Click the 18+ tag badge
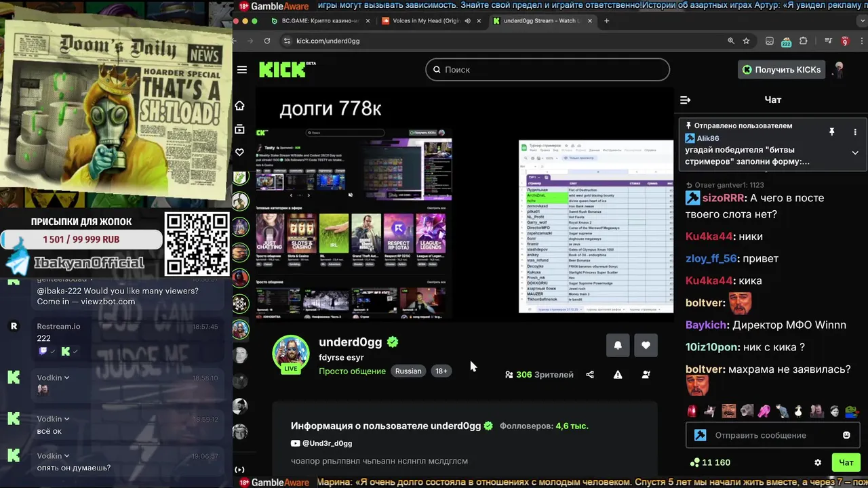868x488 pixels. click(441, 371)
